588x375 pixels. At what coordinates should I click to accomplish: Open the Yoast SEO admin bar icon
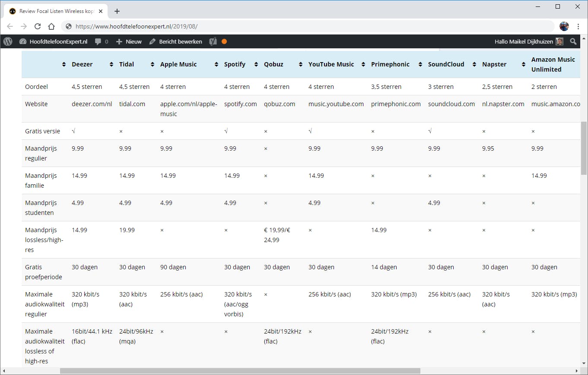pyautogui.click(x=213, y=41)
